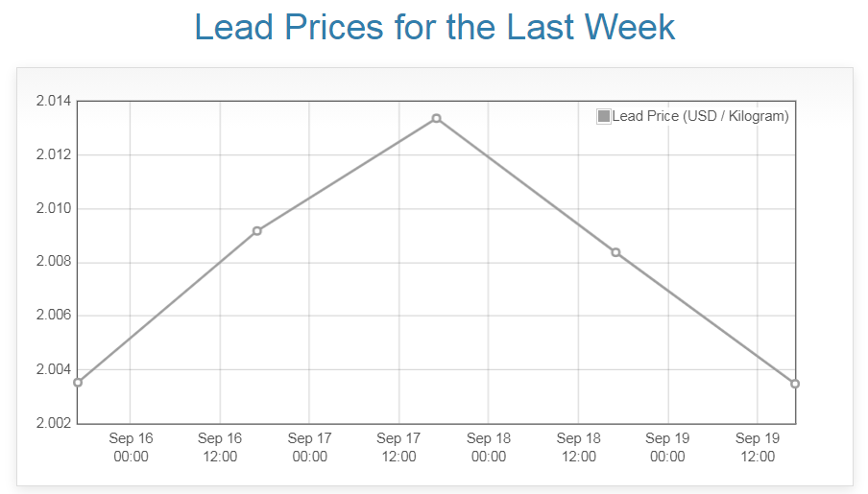Viewport: 868px width, 494px height.
Task: Select the 'Sep 17 00:00' axis tick label
Action: pos(309,447)
